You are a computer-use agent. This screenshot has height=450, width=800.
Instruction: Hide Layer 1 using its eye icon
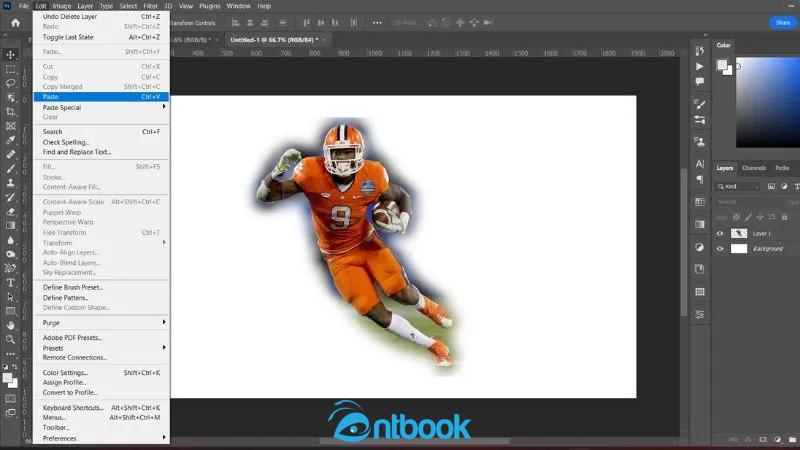720,233
